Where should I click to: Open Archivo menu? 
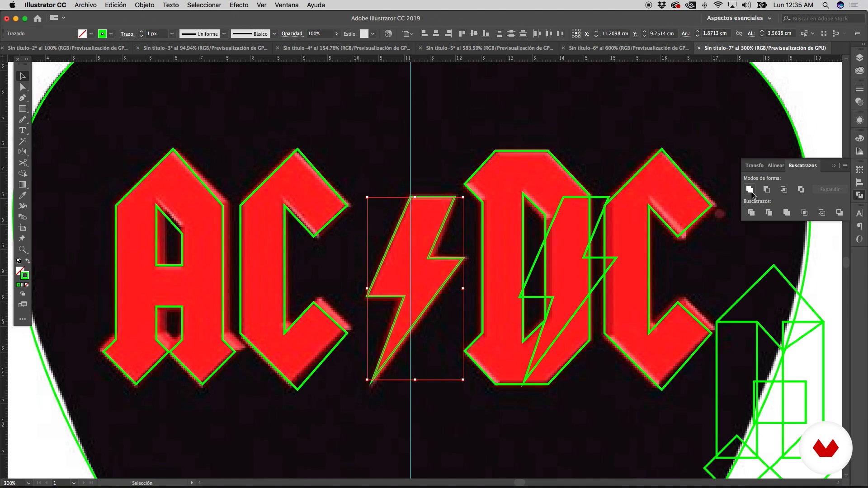[x=85, y=5]
